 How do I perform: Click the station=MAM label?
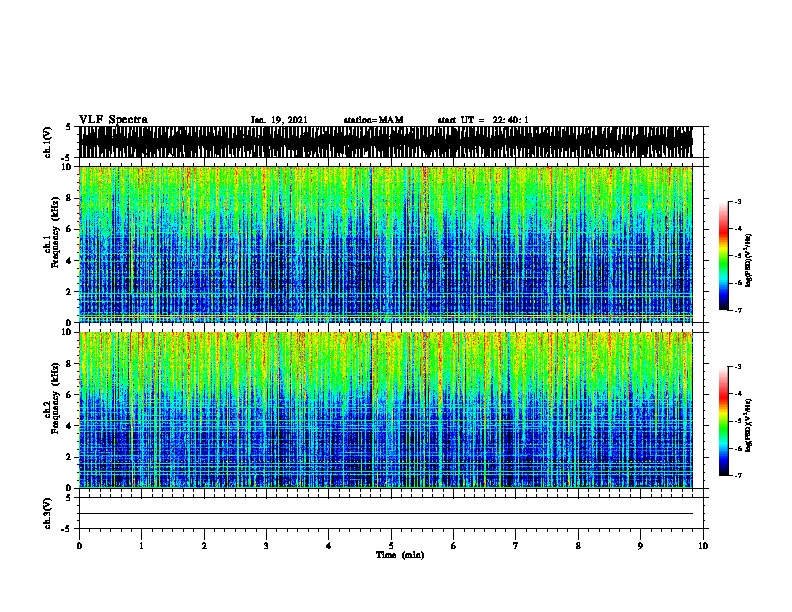373,120
